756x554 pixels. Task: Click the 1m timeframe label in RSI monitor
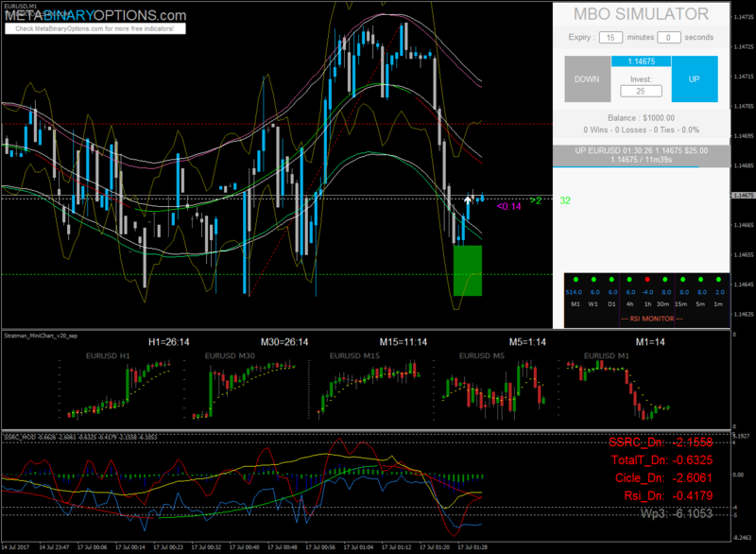pos(718,304)
